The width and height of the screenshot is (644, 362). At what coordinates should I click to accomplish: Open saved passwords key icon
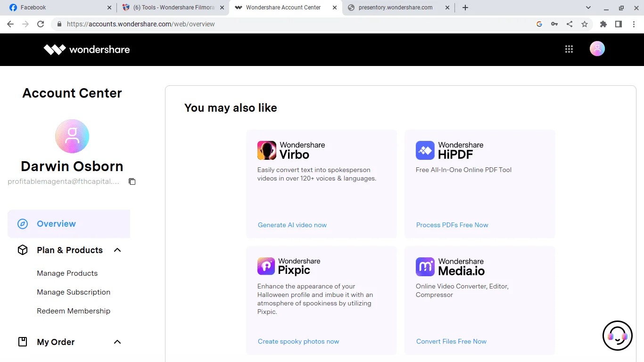554,24
